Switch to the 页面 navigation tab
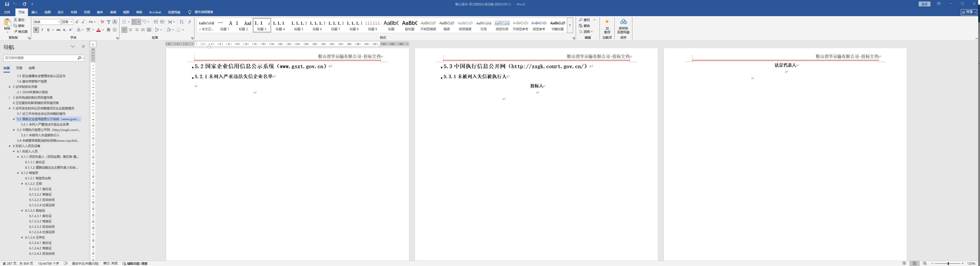 [19, 68]
